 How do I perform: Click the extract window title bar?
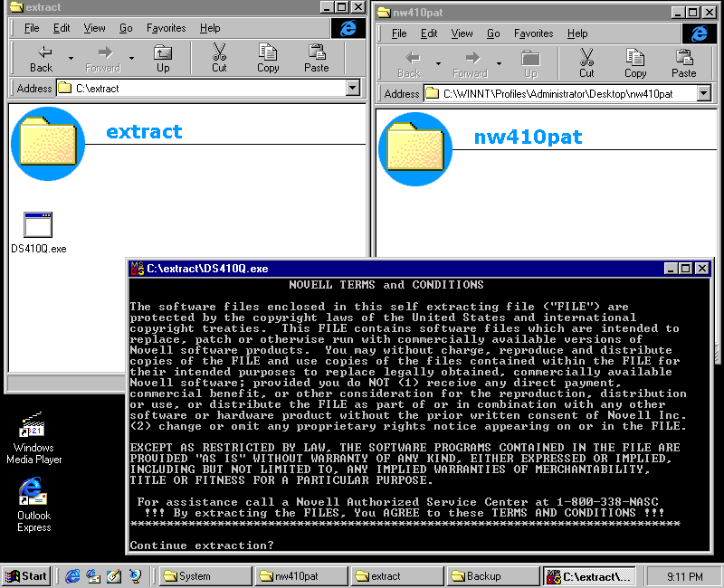(186, 7)
